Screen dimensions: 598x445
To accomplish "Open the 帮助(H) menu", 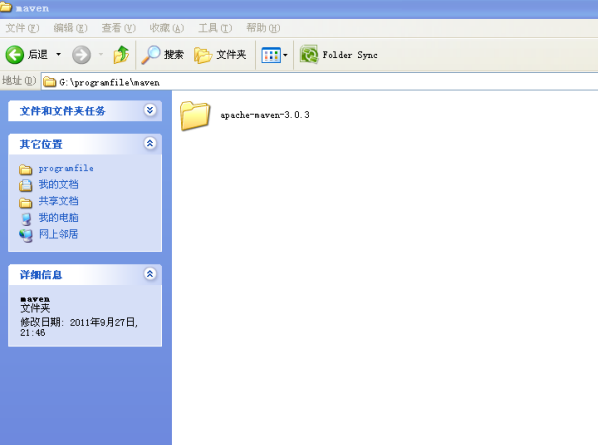I will click(263, 28).
